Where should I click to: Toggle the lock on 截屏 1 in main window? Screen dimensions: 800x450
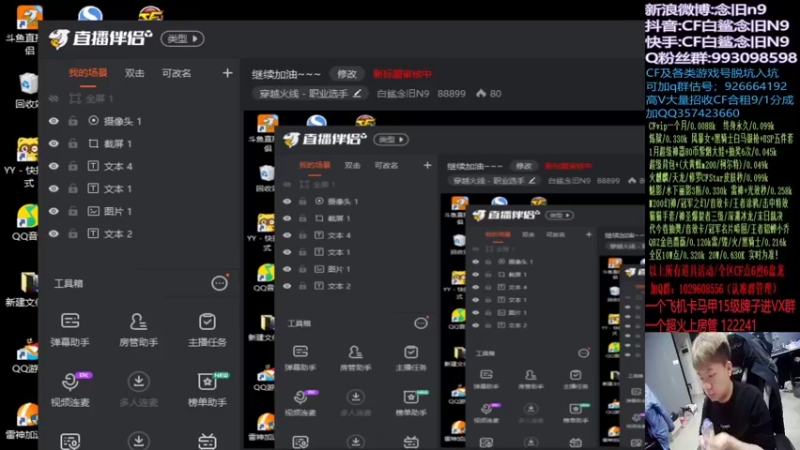(x=73, y=143)
